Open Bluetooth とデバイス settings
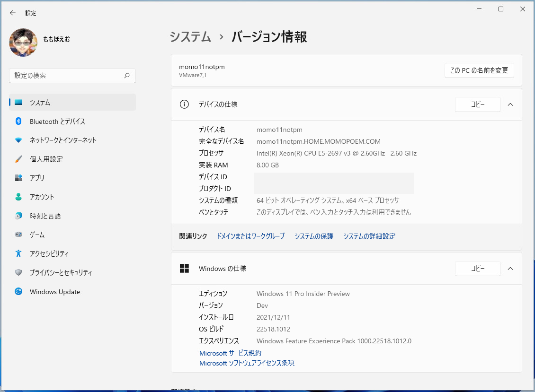The width and height of the screenshot is (535, 392). [72, 122]
